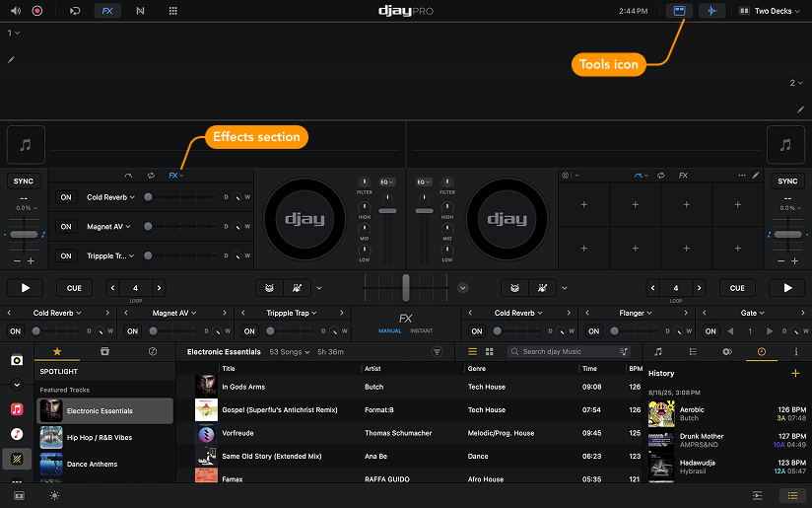Screen dimensions: 812x508
Task: Open the 53 Songs dropdown
Action: (x=290, y=351)
